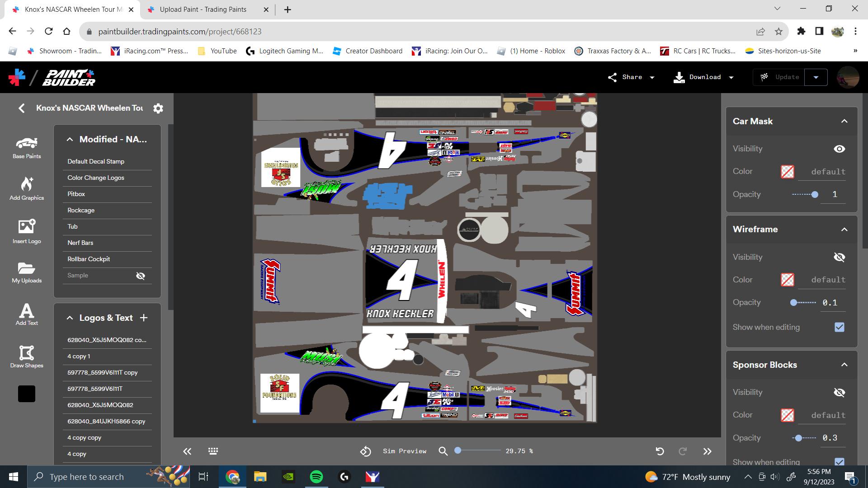Image resolution: width=868 pixels, height=488 pixels.
Task: Hide the Car Mask layer
Action: click(839, 149)
